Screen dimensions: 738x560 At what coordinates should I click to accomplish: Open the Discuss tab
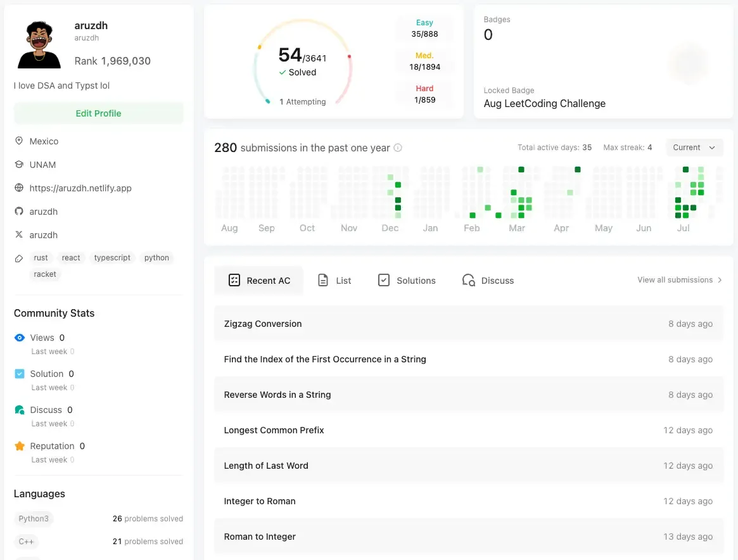[487, 280]
